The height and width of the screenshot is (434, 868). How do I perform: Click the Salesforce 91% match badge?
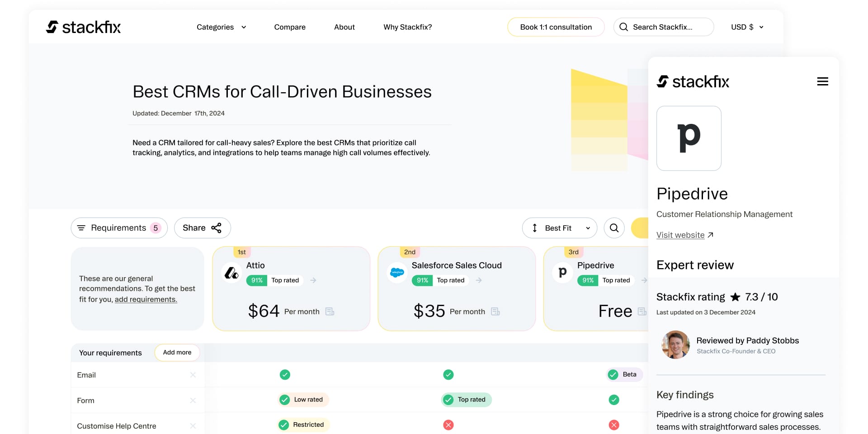click(422, 280)
